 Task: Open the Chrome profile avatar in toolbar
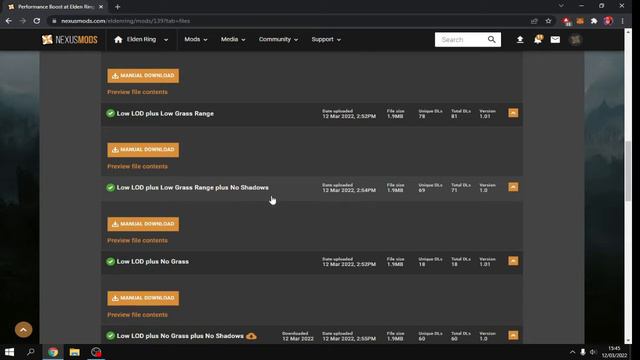(608, 21)
